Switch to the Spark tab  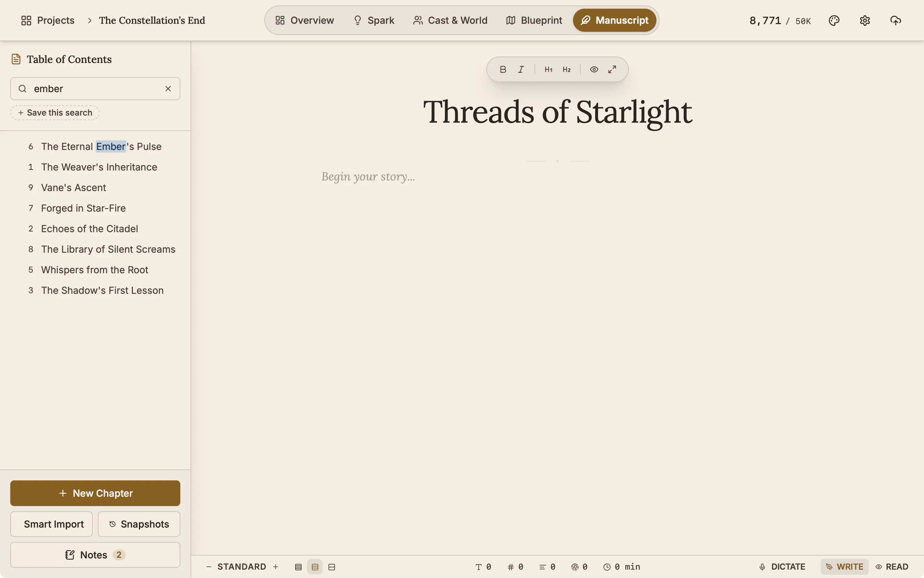coord(374,20)
